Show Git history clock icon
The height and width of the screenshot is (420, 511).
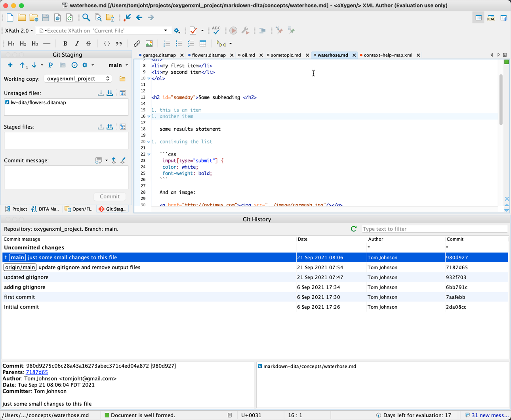click(74, 65)
